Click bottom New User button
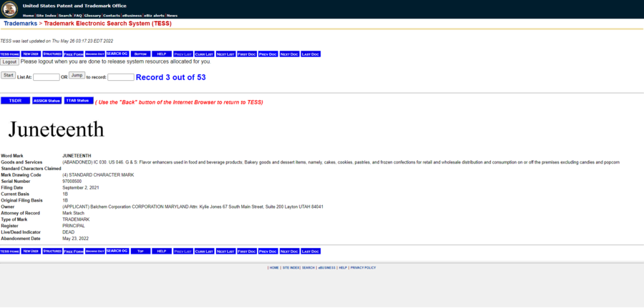Image resolution: width=644 pixels, height=308 pixels. 31,252
